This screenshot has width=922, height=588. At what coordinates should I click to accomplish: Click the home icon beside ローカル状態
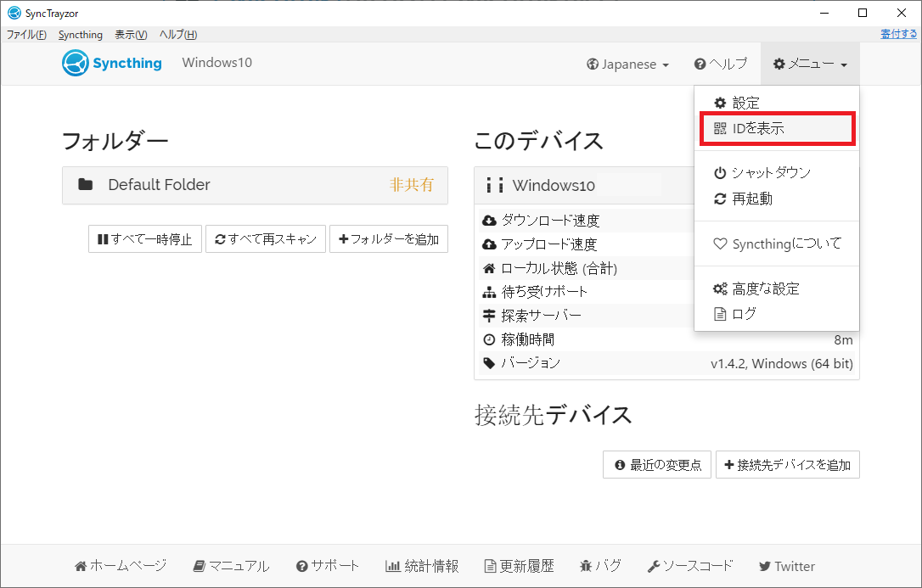(489, 268)
